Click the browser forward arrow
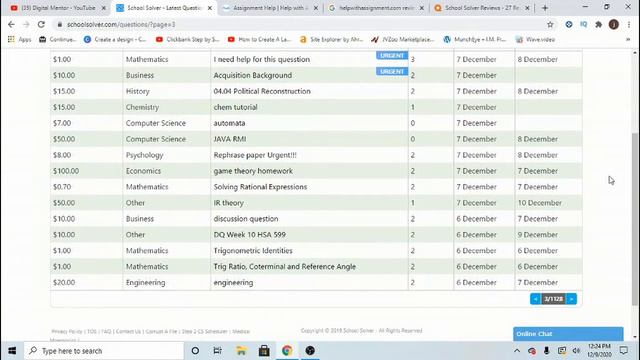640x360 pixels. tap(26, 24)
